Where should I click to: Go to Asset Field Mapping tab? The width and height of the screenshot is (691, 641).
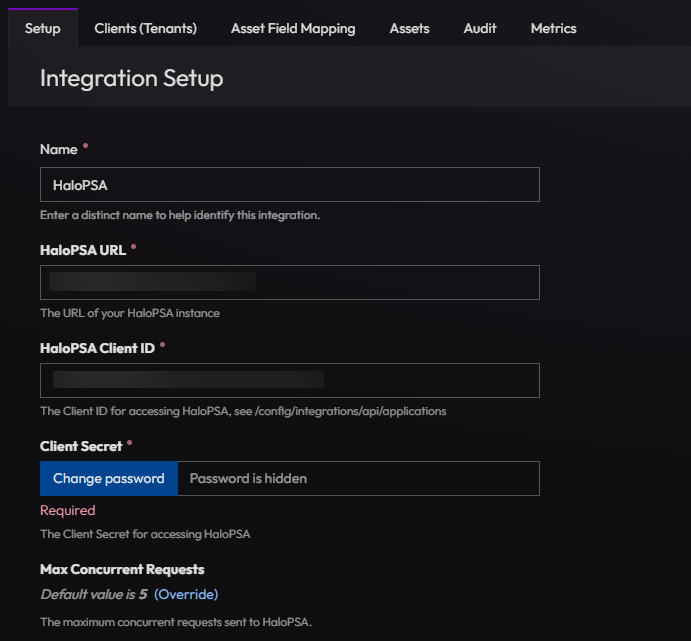point(293,28)
